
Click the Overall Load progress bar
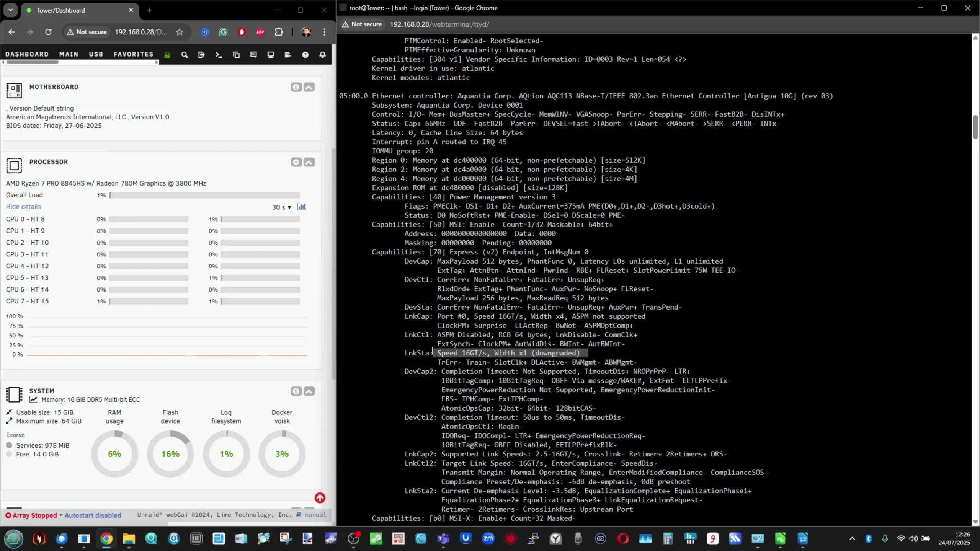point(204,195)
